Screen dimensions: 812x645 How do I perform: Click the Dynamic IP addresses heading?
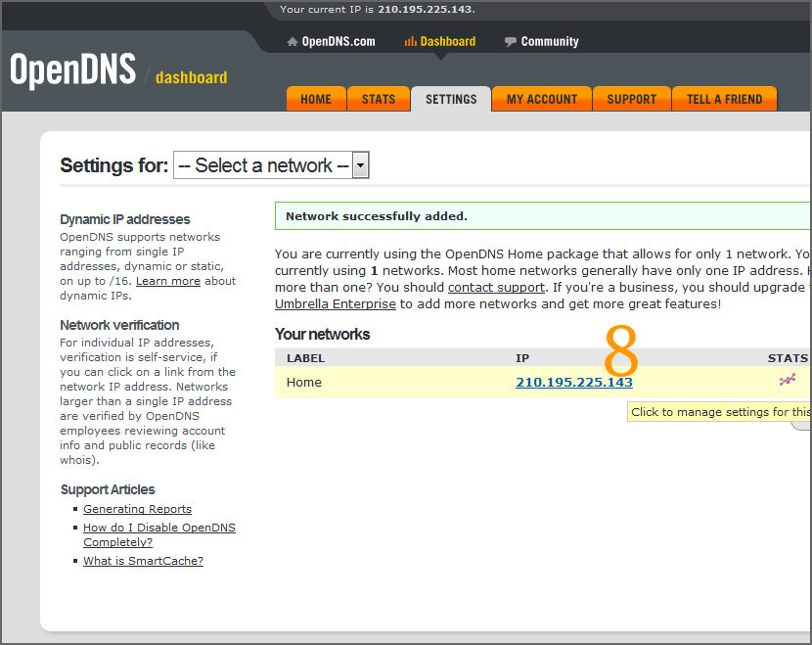(125, 219)
